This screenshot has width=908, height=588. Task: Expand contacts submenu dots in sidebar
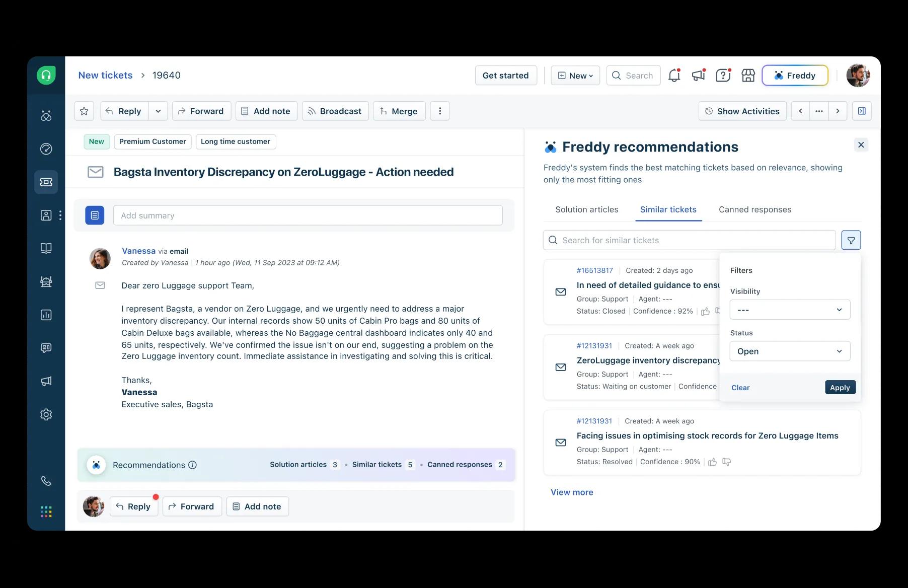pyautogui.click(x=60, y=215)
